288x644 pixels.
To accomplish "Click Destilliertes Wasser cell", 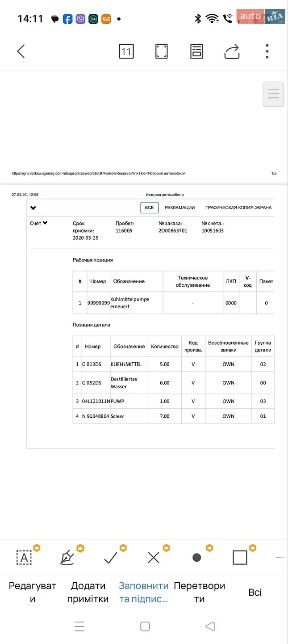I will [129, 383].
